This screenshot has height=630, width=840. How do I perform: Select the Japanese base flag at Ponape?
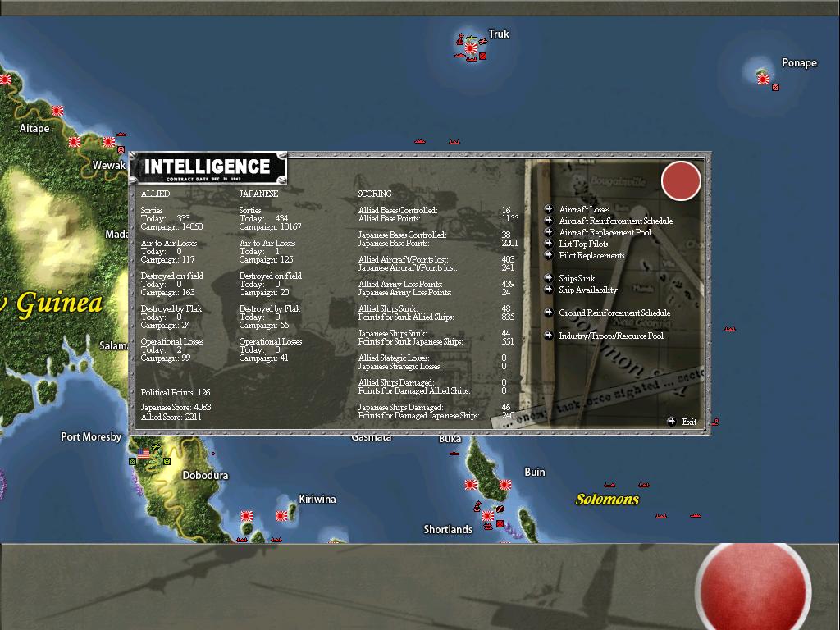coord(764,80)
